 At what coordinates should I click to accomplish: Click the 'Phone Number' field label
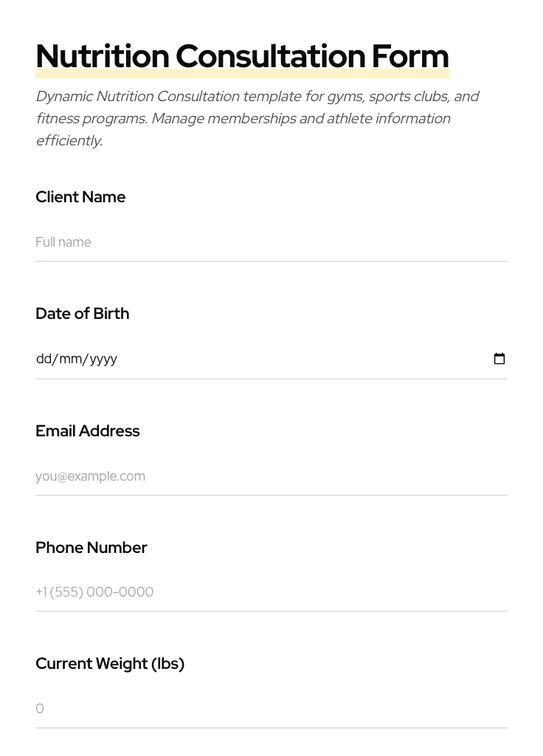(x=91, y=548)
